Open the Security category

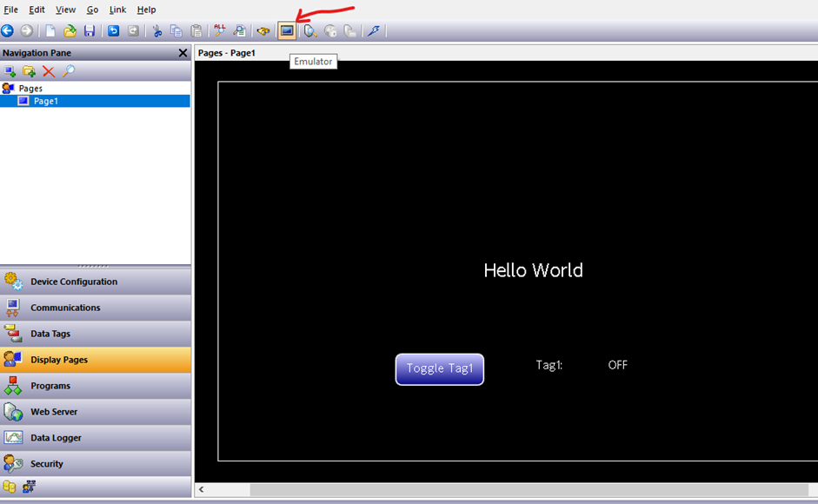(x=96, y=464)
